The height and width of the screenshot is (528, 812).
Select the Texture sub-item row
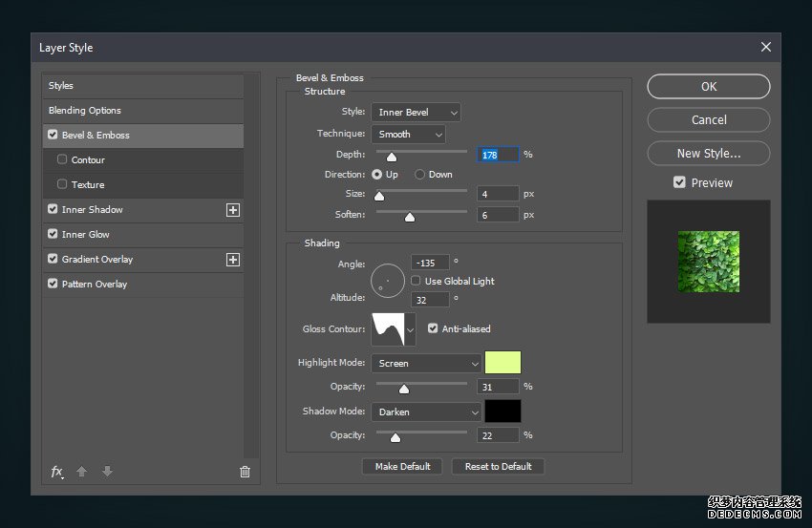(x=143, y=185)
